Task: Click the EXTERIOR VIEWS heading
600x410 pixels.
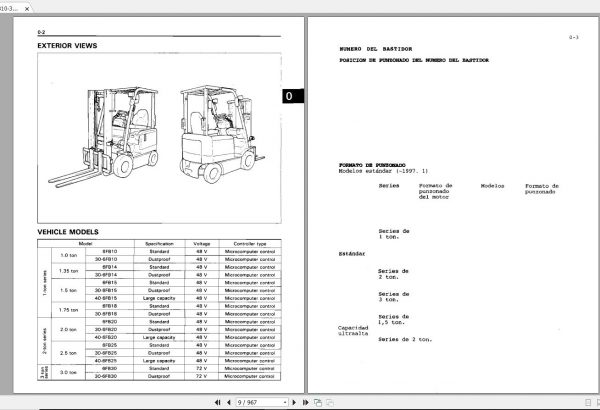Action: [x=67, y=46]
